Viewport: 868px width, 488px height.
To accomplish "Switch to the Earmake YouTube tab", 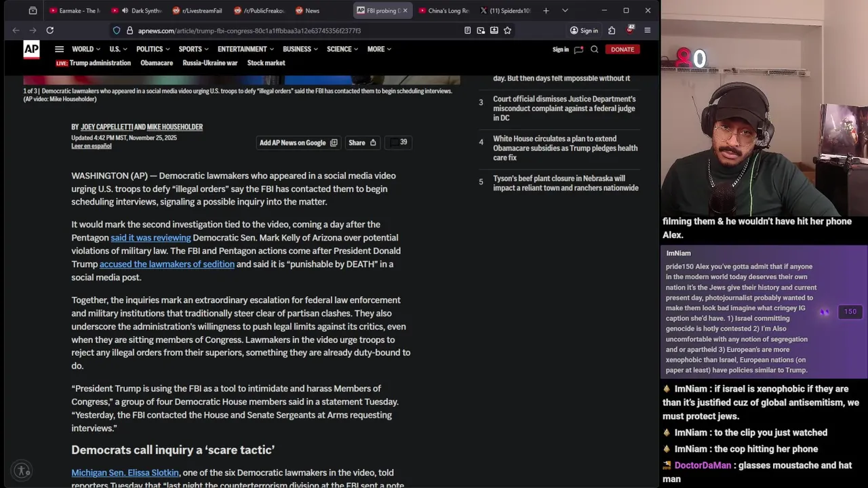I will [x=74, y=10].
